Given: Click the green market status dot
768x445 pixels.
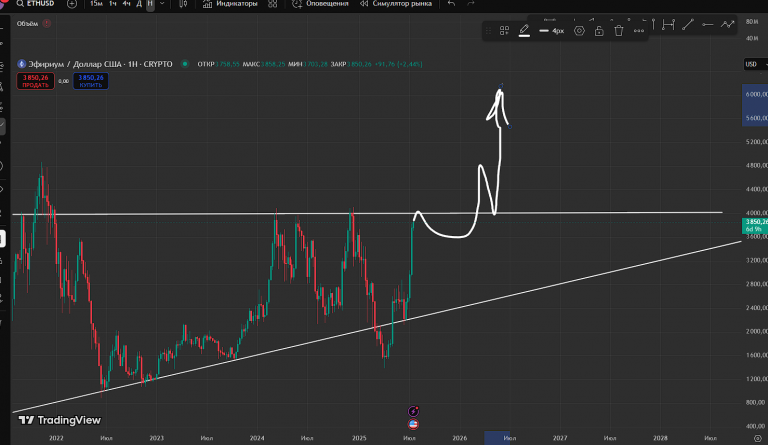Looking at the screenshot, I should 185,64.
